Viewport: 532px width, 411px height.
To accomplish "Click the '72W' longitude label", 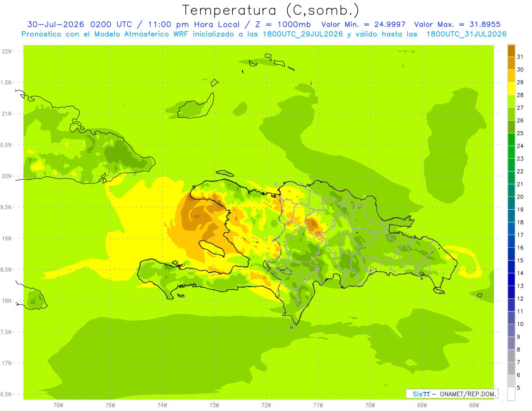I will (266, 405).
